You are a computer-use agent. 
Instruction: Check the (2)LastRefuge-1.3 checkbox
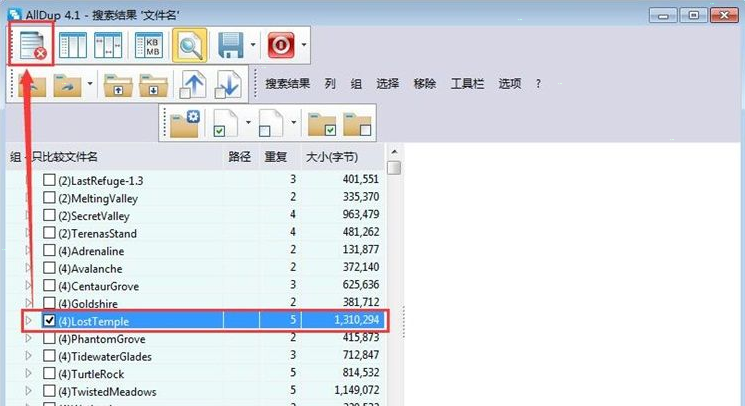(49, 180)
